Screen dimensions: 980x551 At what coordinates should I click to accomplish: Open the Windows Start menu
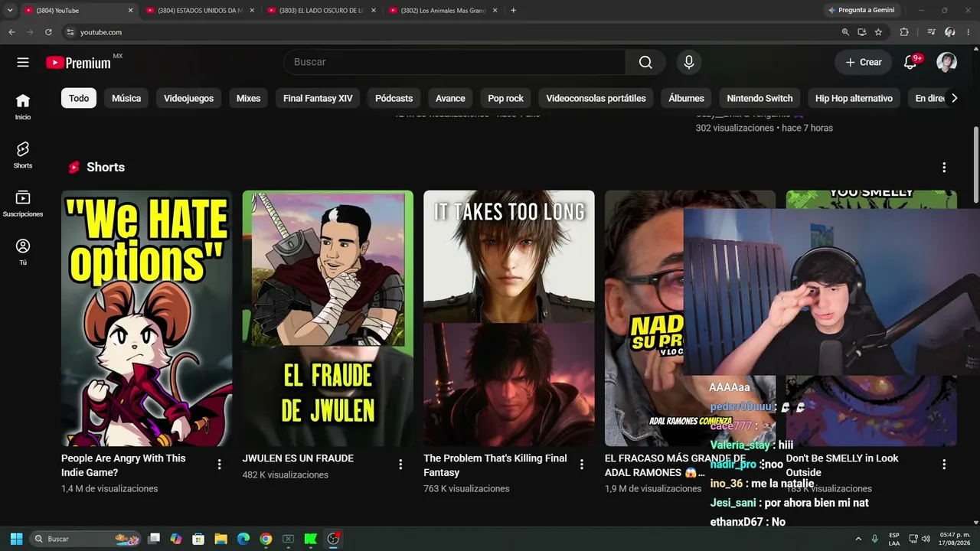click(x=16, y=539)
